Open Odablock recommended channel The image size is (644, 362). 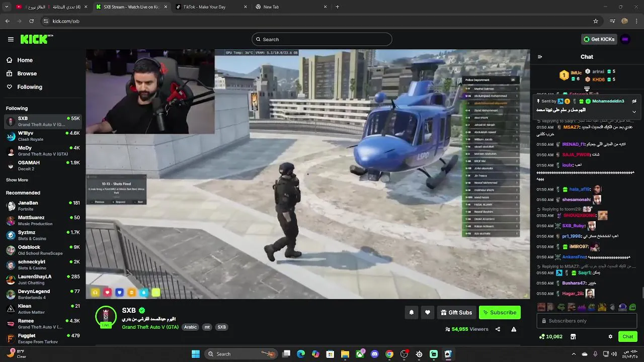click(x=43, y=250)
